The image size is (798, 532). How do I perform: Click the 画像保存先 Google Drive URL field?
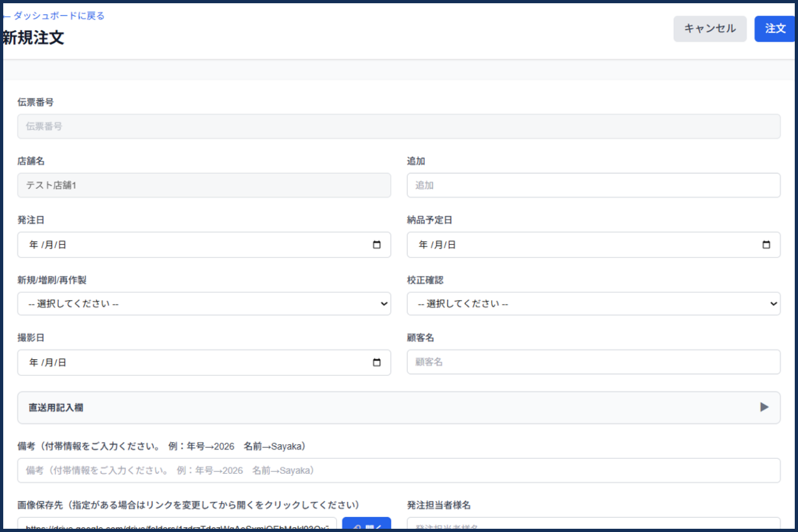click(177, 525)
